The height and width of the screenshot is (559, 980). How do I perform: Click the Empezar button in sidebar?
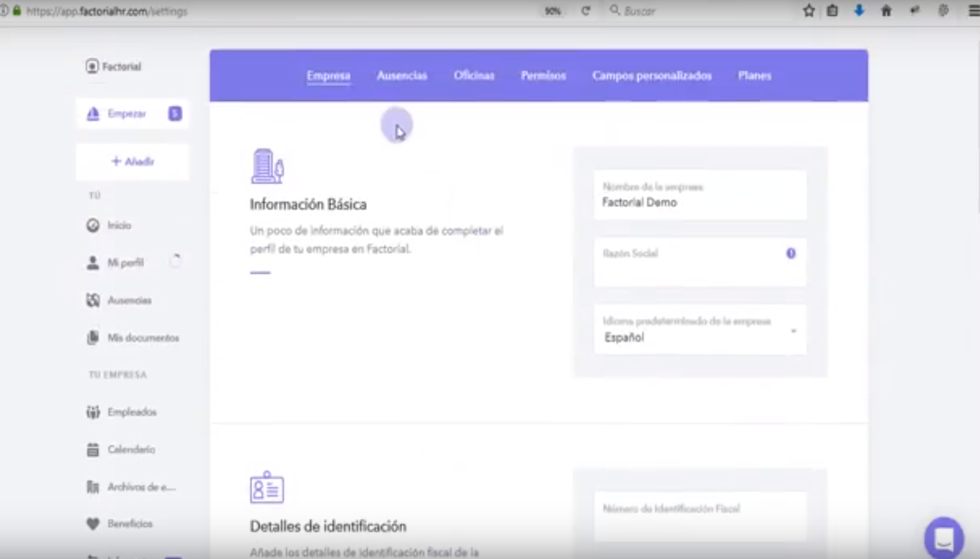(127, 114)
